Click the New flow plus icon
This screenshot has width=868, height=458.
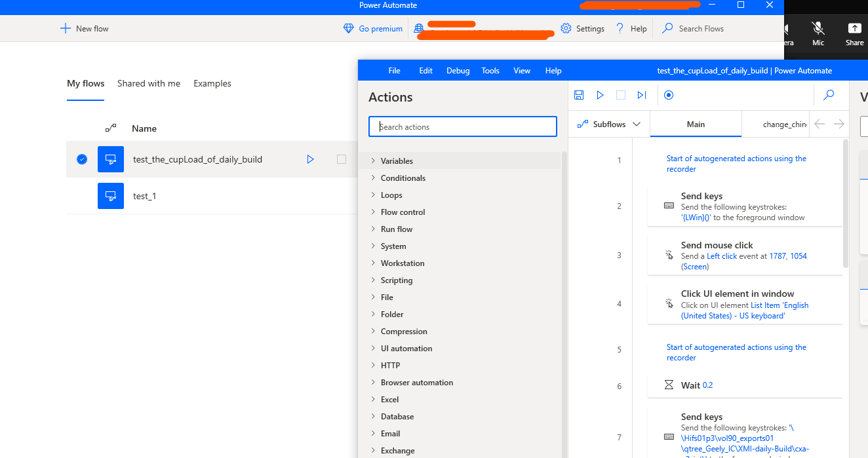click(x=65, y=29)
